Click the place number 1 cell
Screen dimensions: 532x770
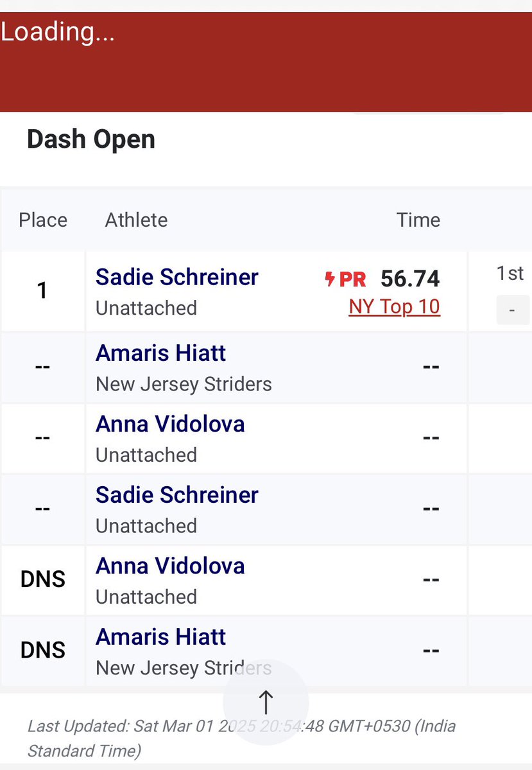[x=42, y=291]
